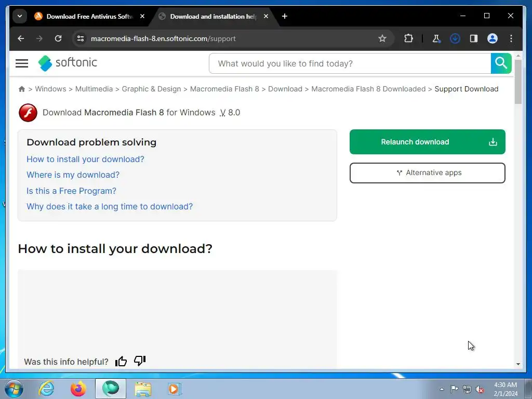This screenshot has width=532, height=399.
Task: Open Why does it take long link
Action: [110, 206]
